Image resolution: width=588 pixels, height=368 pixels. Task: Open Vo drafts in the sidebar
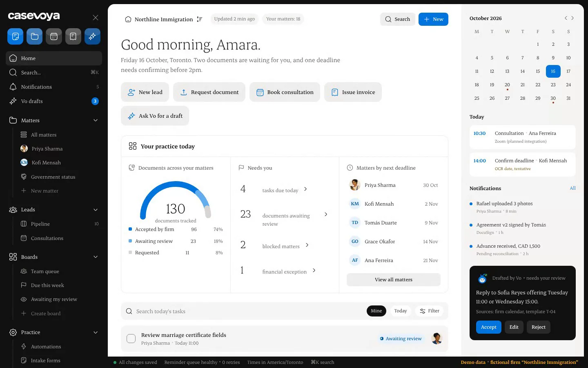pyautogui.click(x=54, y=101)
